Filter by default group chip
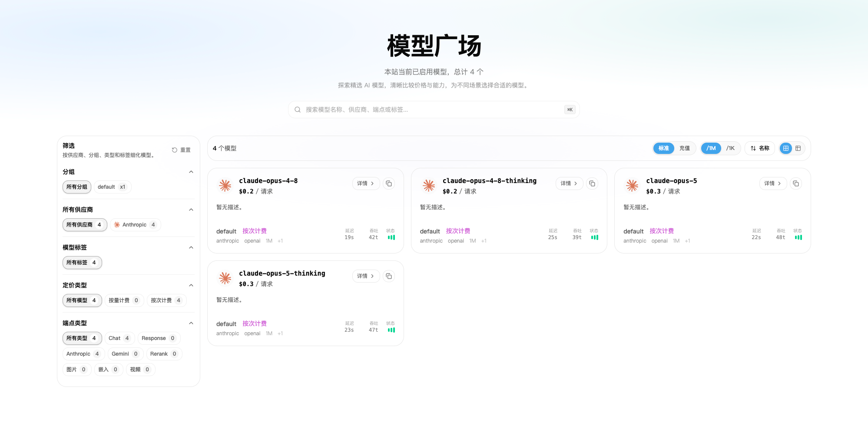Screen dimensions: 868x430 (112, 187)
